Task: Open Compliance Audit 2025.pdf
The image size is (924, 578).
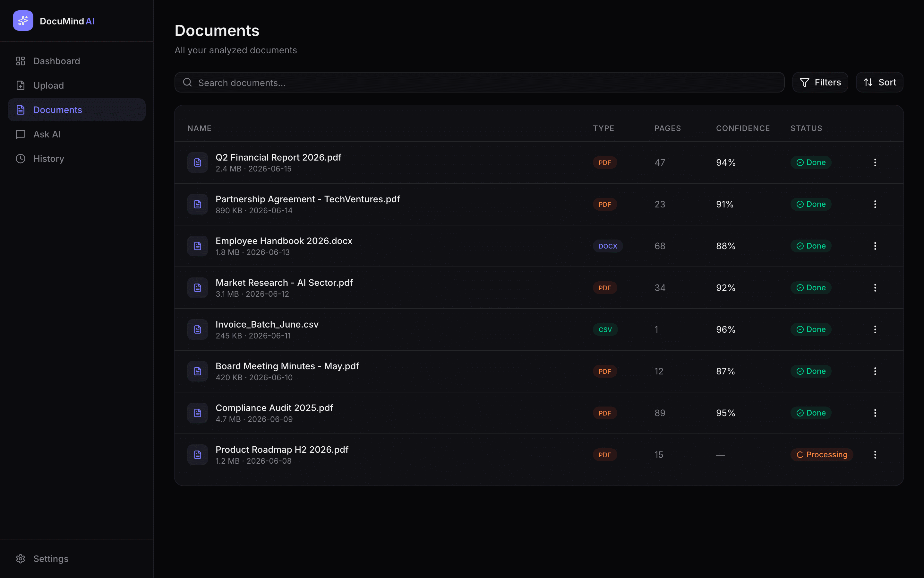Action: [x=274, y=408]
